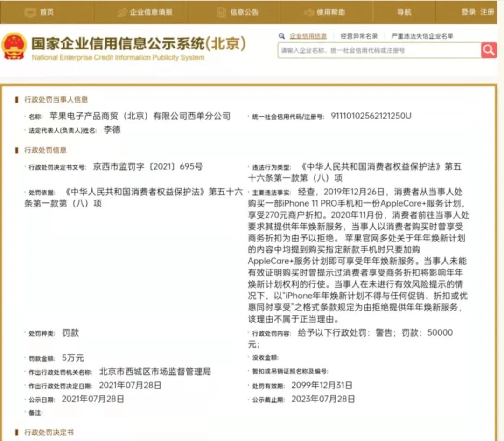
Task: Click the 没收金额 label
Action: [x=265, y=358]
